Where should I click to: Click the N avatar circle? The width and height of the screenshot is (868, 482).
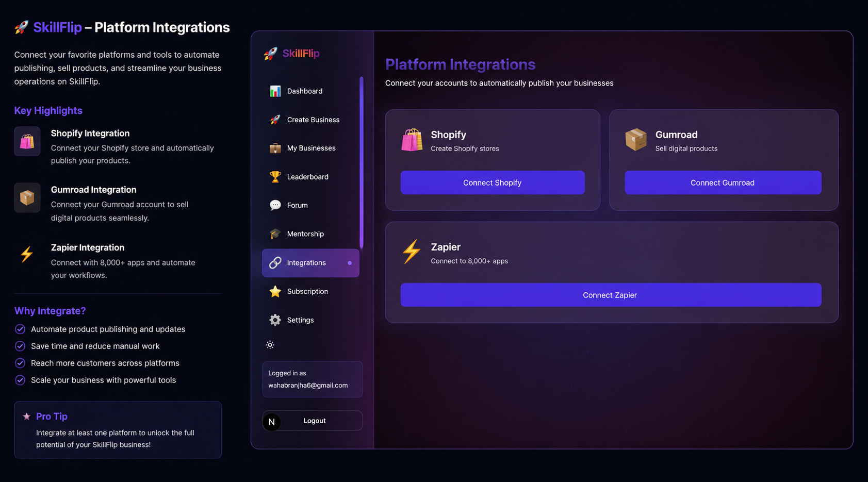272,422
